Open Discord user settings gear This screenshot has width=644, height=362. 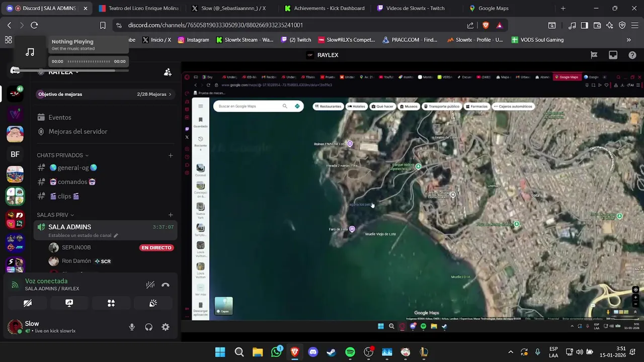coord(166,327)
